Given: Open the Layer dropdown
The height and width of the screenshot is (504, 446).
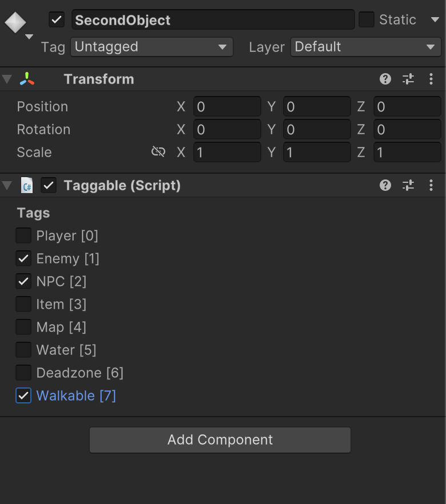Looking at the screenshot, I should (x=365, y=47).
